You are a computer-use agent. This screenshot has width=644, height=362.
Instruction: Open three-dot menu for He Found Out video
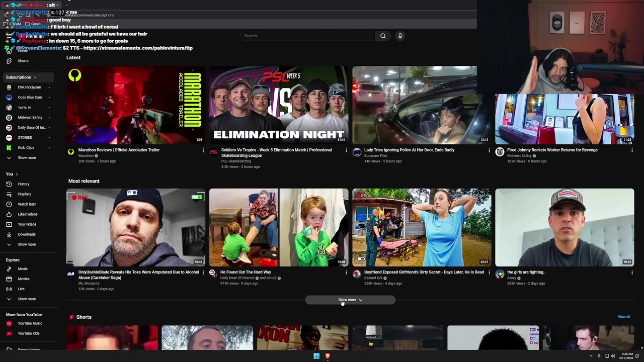346,273
